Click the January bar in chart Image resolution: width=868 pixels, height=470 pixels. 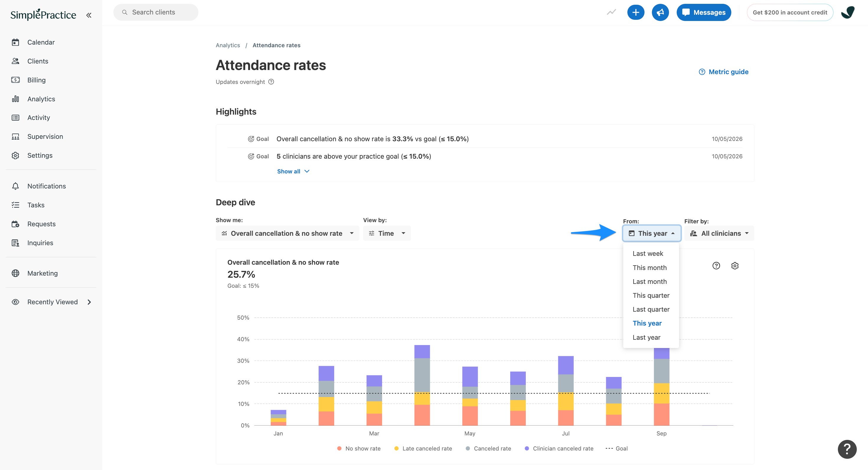pos(278,417)
